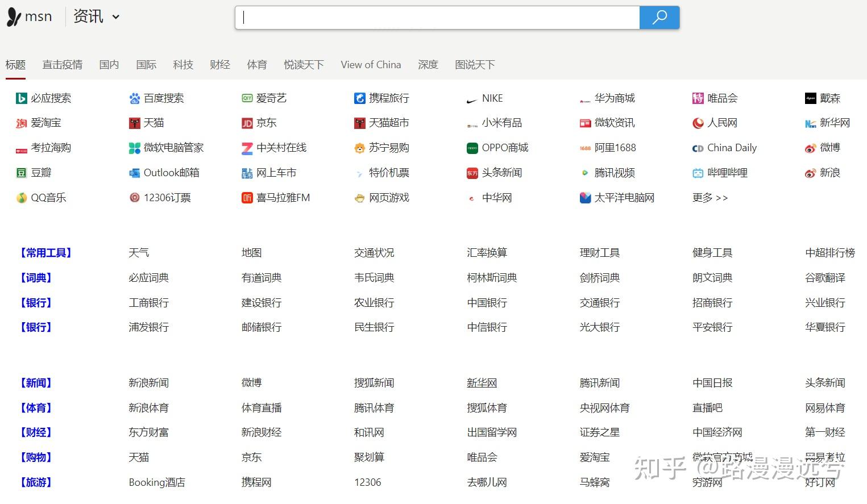Screen dimensions: 867x504
Task: Click the 【新闻】 category heading
Action: coord(36,383)
